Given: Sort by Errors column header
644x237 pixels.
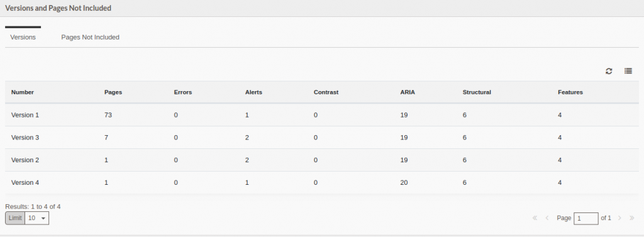Looking at the screenshot, I should tap(183, 92).
